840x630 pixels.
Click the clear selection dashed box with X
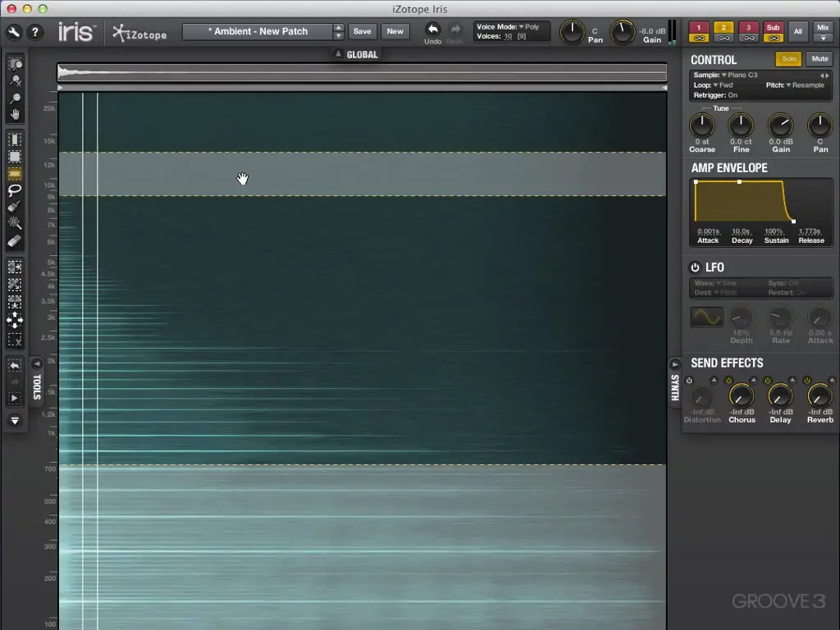(x=15, y=339)
